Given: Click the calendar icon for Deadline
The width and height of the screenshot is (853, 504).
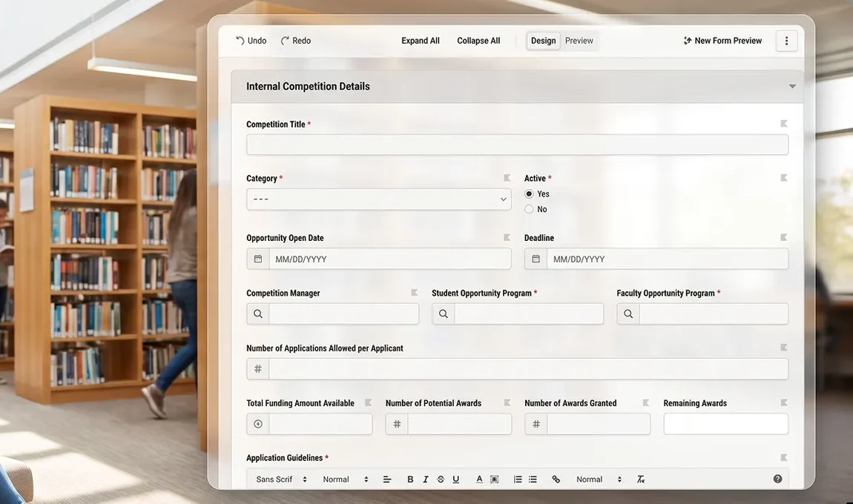Looking at the screenshot, I should 536,259.
